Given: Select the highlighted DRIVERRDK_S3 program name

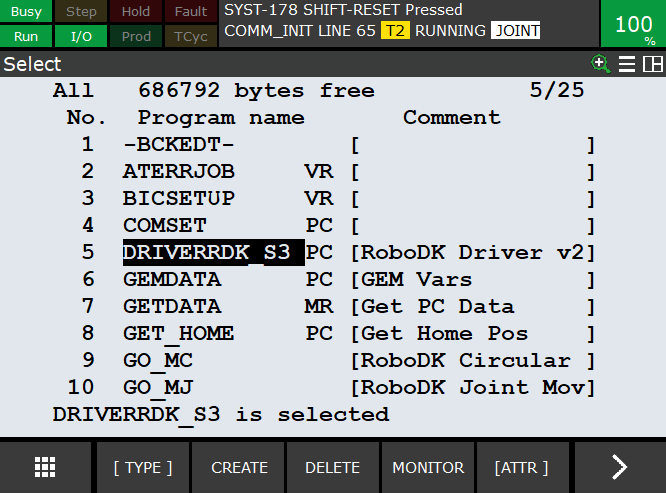Looking at the screenshot, I should (x=212, y=253).
